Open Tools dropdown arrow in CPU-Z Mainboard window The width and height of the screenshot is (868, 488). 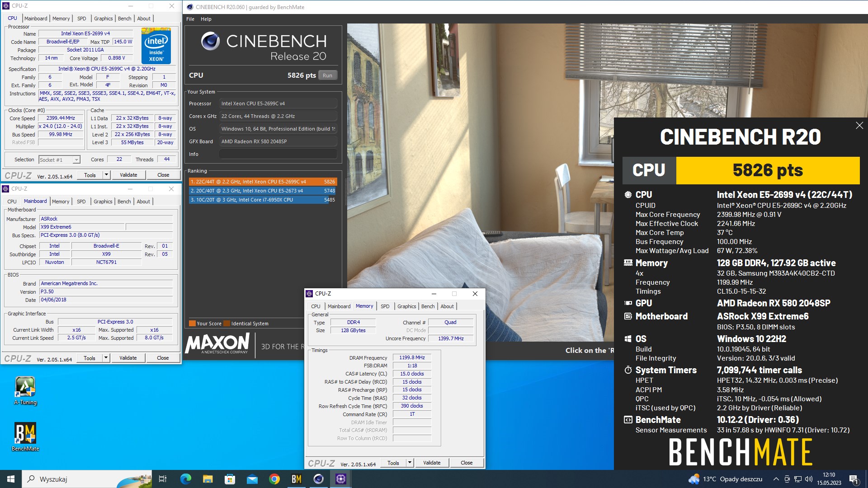106,358
